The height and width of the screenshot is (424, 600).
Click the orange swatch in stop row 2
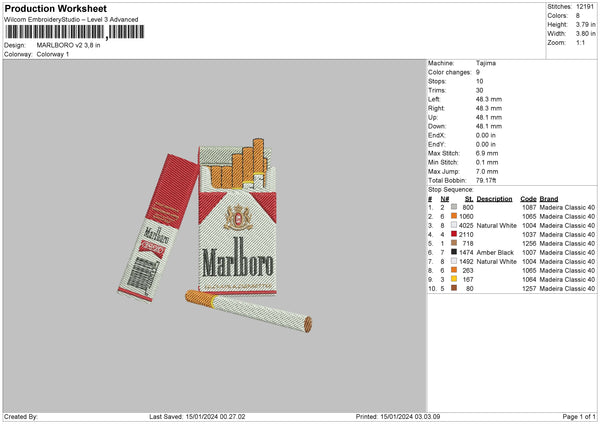tap(454, 216)
